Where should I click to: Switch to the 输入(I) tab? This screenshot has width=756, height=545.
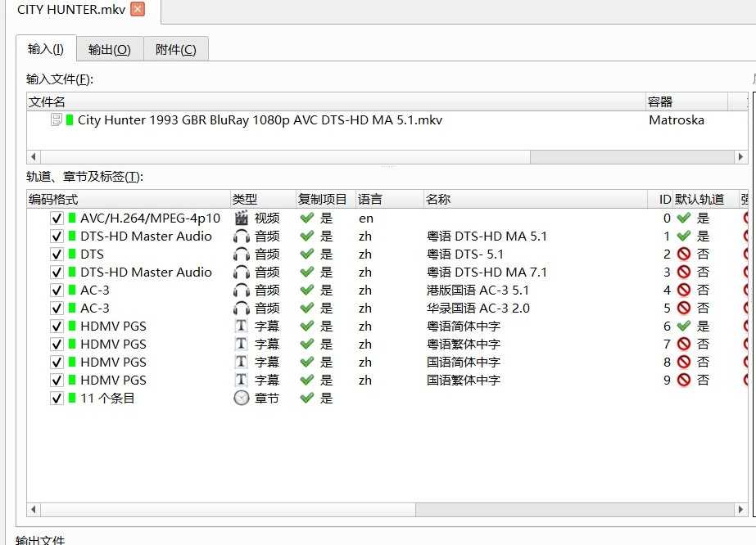coord(46,49)
